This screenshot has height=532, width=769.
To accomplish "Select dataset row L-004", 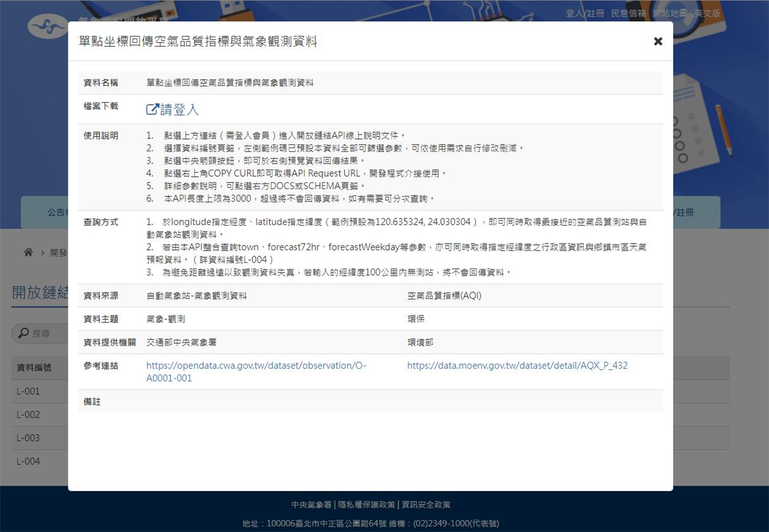I will coord(29,461).
